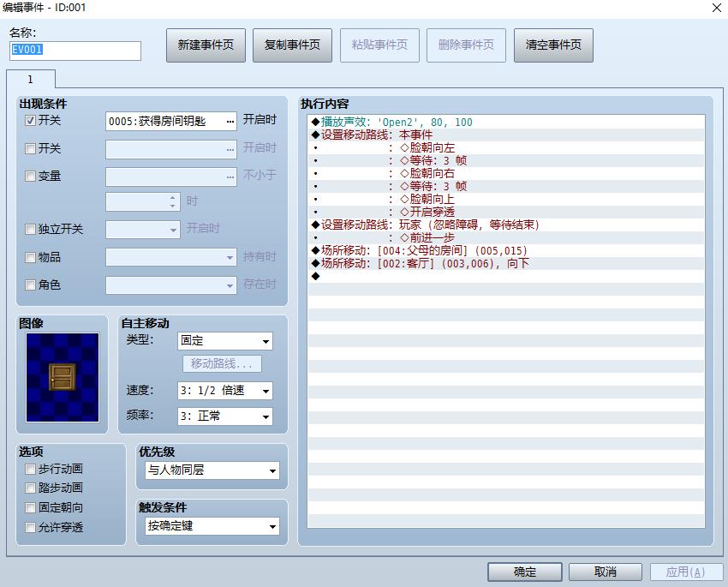
Task: Click the 移动路线... button
Action: (222, 363)
